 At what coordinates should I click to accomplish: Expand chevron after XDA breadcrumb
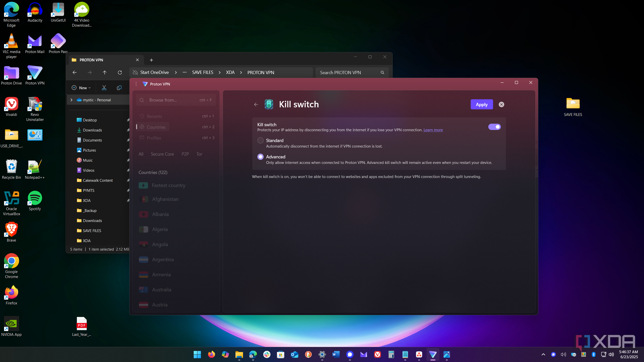(241, 72)
